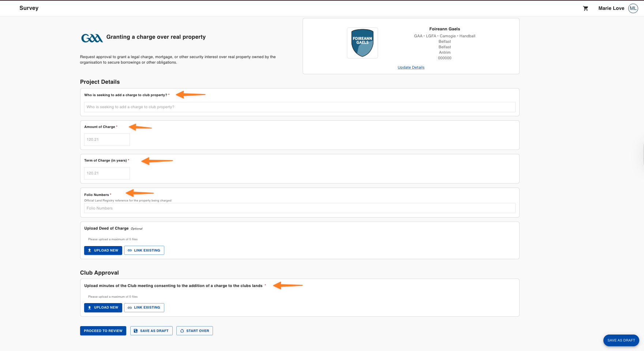Image resolution: width=644 pixels, height=351 pixels.
Task: Upload new file for Deed of Charge
Action: [x=103, y=250]
